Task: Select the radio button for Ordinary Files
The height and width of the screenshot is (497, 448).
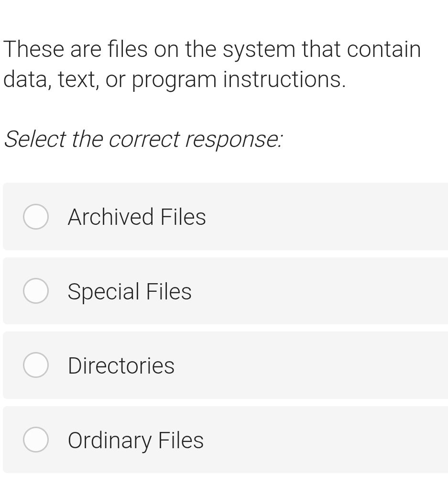Action: pos(36,440)
